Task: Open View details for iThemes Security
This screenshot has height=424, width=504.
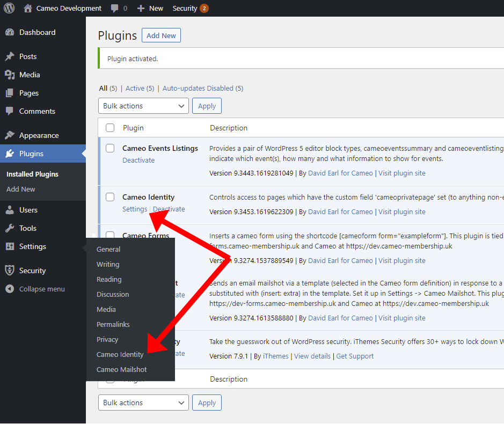Action: pos(312,356)
